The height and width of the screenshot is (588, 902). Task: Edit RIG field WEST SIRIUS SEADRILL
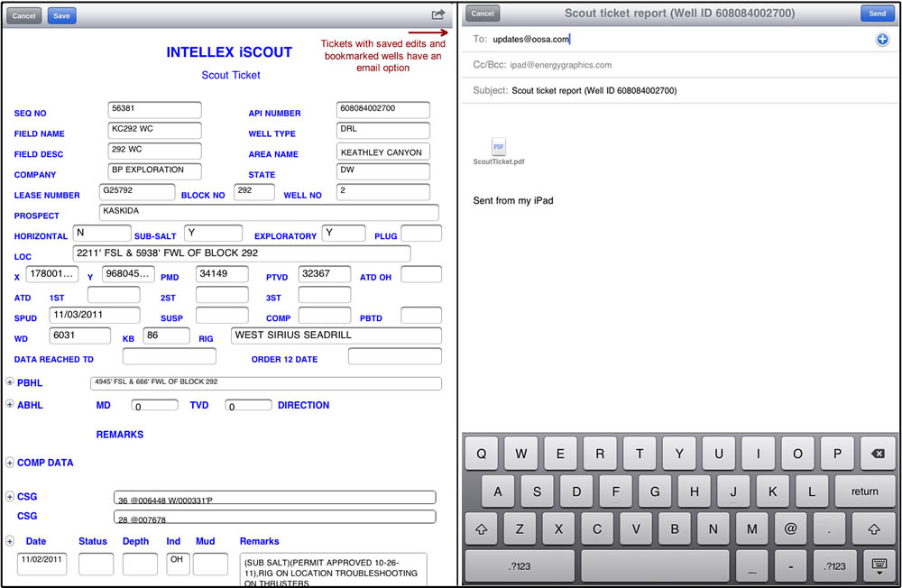click(x=336, y=335)
